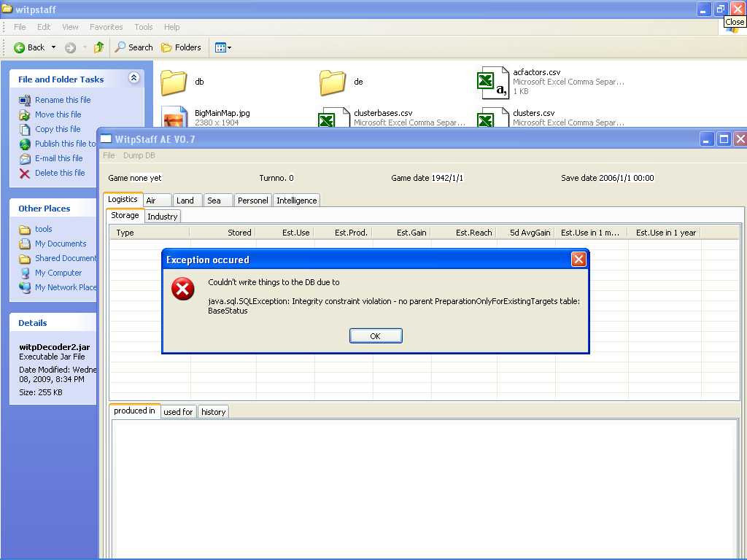Click the Copy this file icon

(x=25, y=129)
